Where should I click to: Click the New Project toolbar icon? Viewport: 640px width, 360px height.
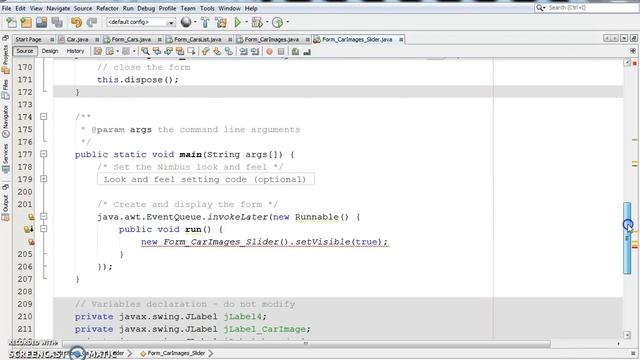26,22
